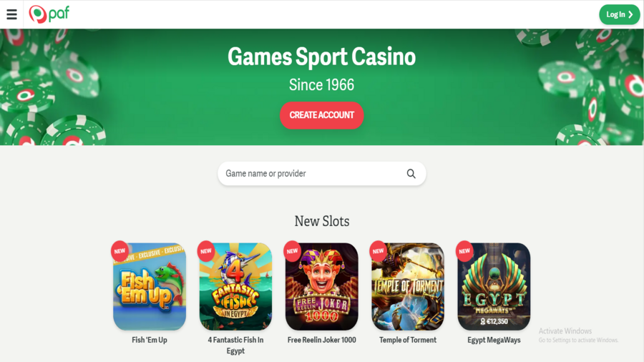Click the green Log In button

pos(620,14)
